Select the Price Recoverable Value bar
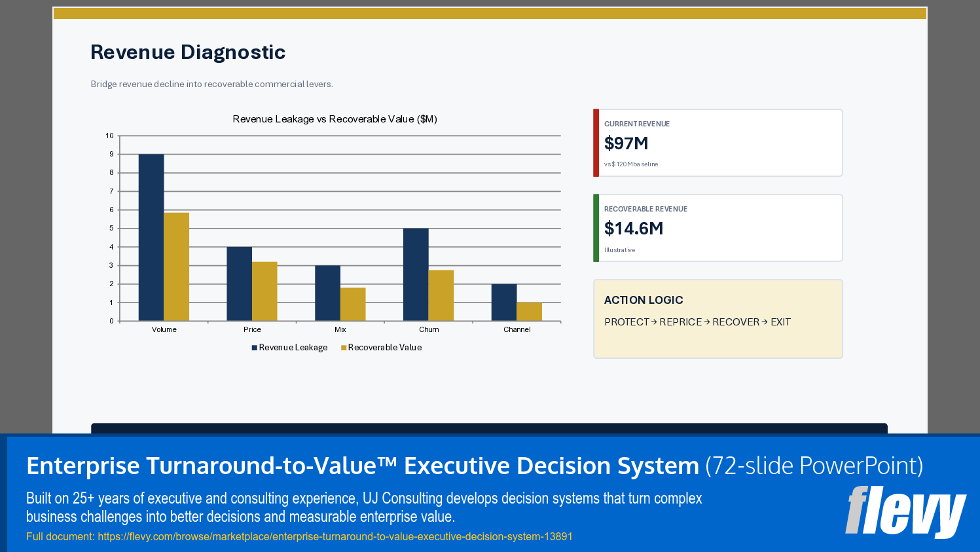 (x=264, y=291)
